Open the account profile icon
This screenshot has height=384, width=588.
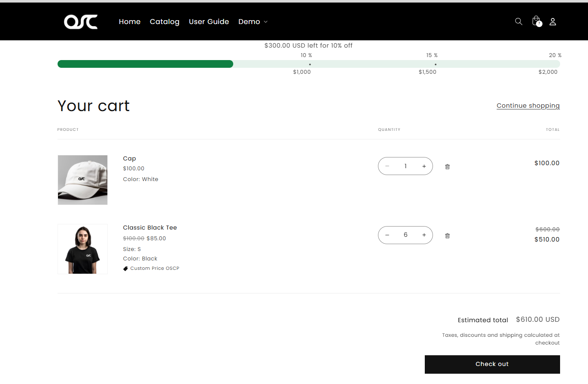553,21
